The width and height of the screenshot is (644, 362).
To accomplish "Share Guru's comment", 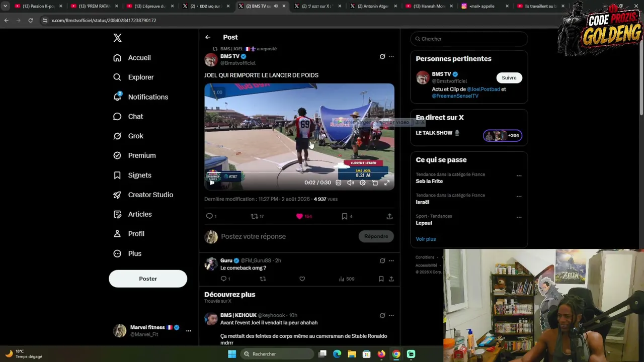I will 391,279.
